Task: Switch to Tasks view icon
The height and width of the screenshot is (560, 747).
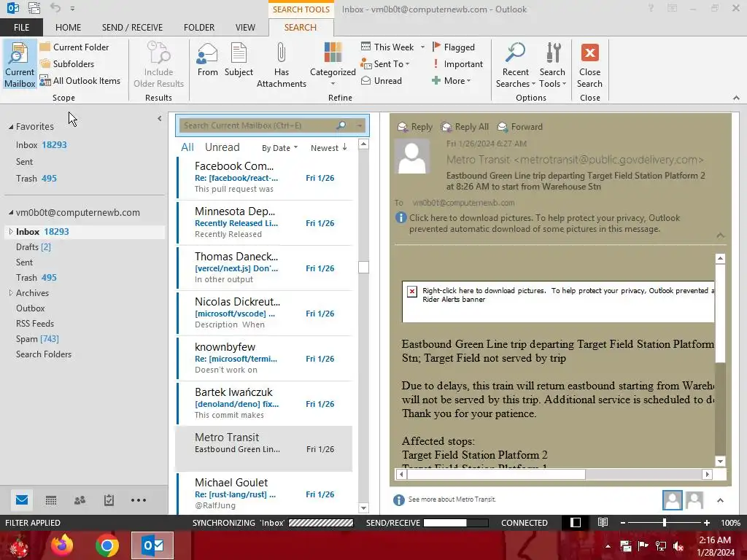Action: point(109,500)
